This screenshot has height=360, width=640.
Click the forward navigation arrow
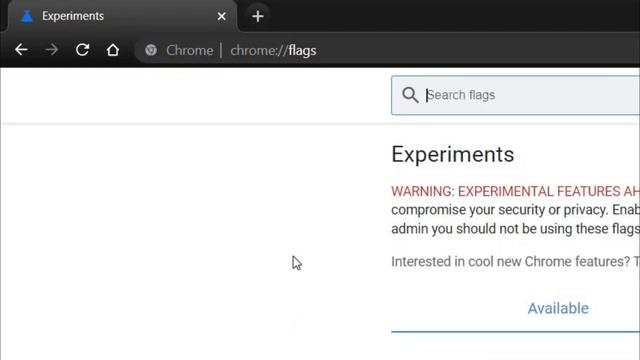pos(52,50)
